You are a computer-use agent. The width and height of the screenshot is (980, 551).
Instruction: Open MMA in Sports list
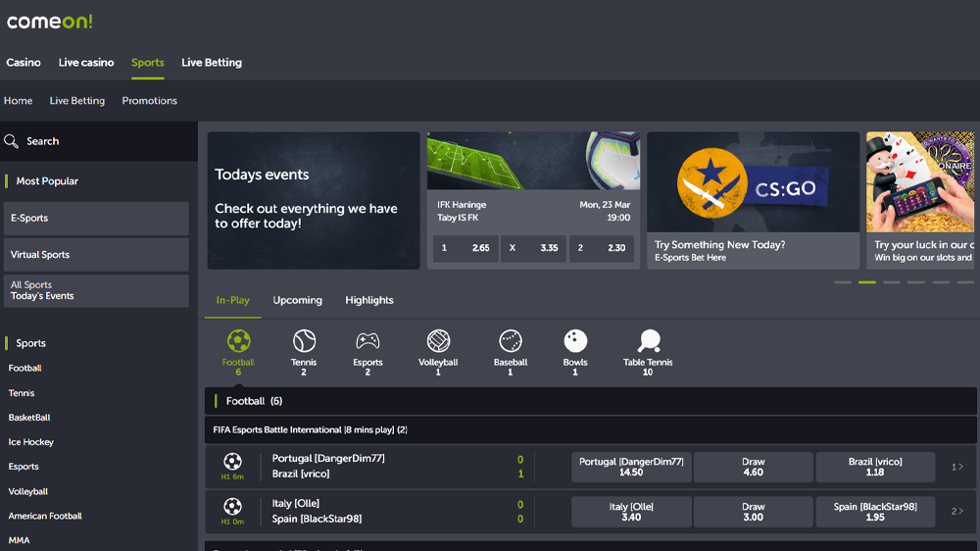point(19,540)
